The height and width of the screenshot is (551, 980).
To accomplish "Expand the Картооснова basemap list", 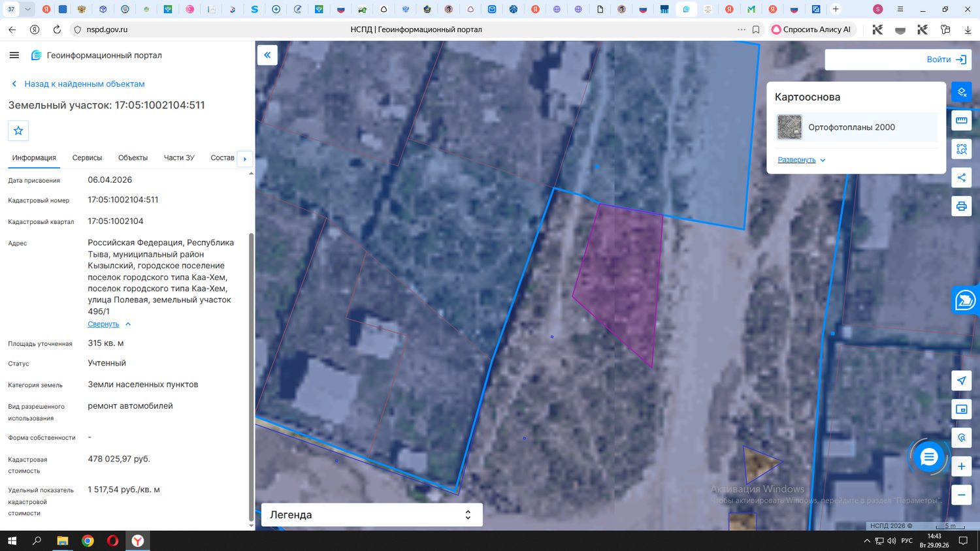I will 802,160.
